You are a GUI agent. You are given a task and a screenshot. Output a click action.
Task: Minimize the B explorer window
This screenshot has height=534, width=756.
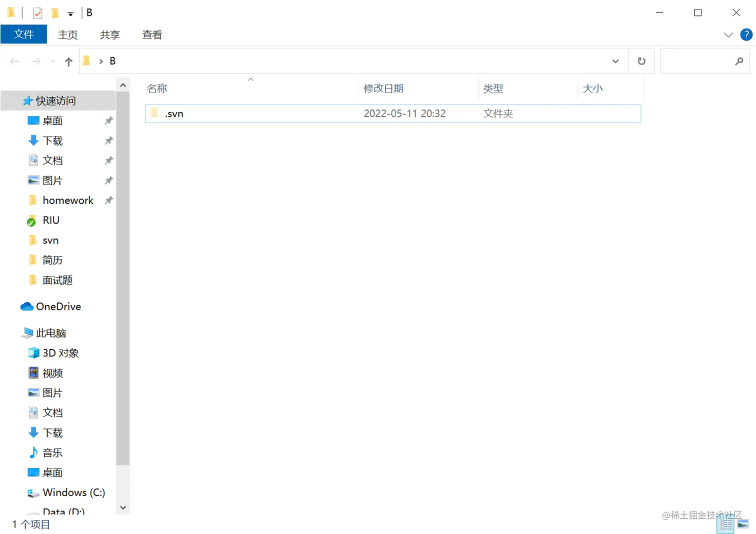coord(659,12)
